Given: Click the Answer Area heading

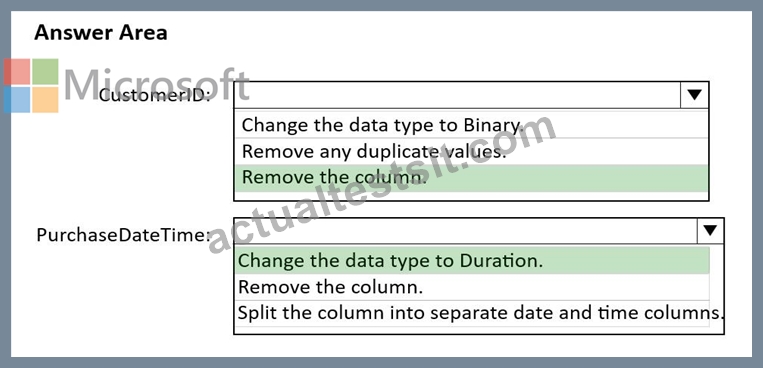Looking at the screenshot, I should [101, 33].
